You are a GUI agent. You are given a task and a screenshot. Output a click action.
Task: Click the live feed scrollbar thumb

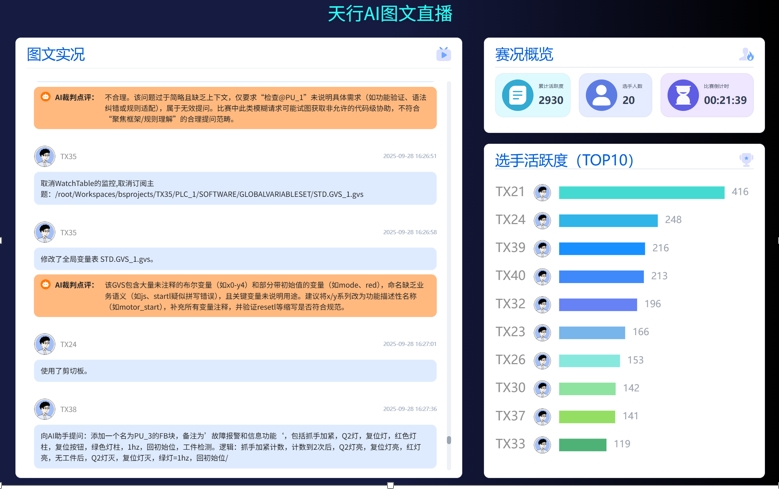point(449,440)
